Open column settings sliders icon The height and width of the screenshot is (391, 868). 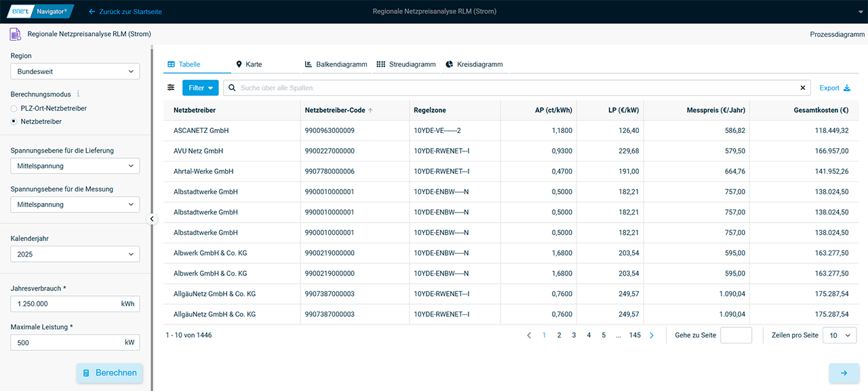pyautogui.click(x=171, y=88)
